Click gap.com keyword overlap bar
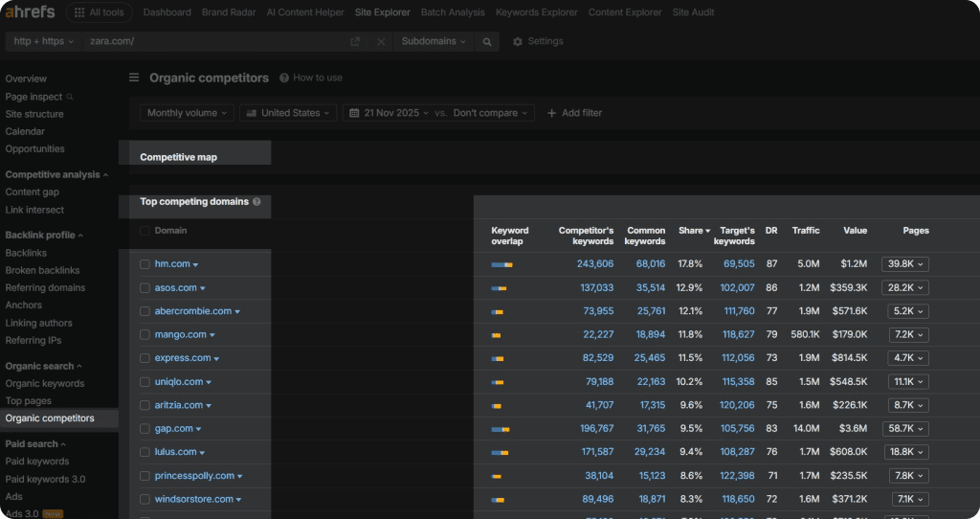The width and height of the screenshot is (980, 519). (x=501, y=429)
